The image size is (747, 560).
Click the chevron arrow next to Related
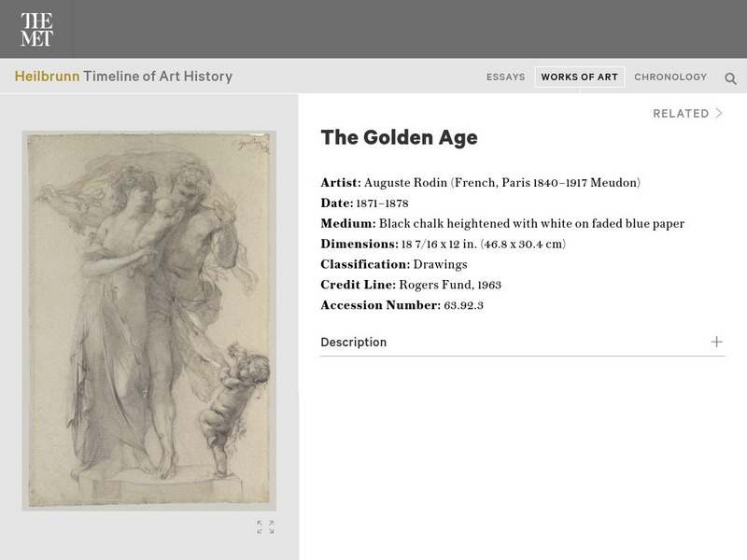[719, 114]
